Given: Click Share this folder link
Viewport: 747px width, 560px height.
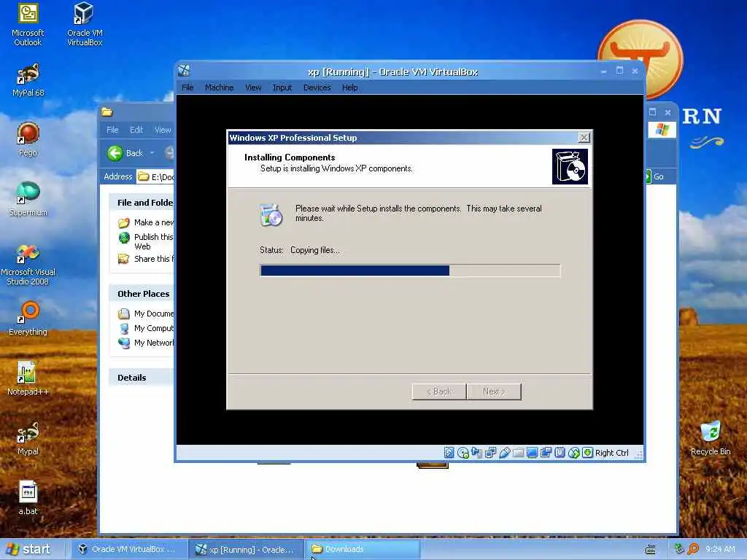Looking at the screenshot, I should pos(154,259).
